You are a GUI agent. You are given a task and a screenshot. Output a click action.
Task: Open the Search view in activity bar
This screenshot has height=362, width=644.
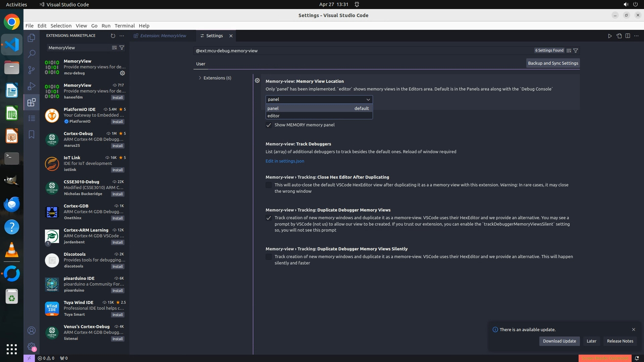click(32, 54)
